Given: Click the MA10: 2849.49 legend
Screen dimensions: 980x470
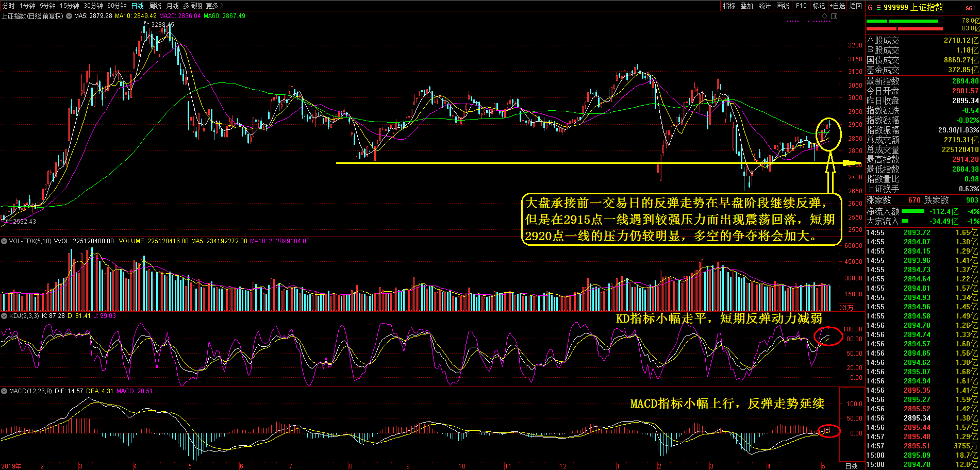Looking at the screenshot, I should point(136,16).
